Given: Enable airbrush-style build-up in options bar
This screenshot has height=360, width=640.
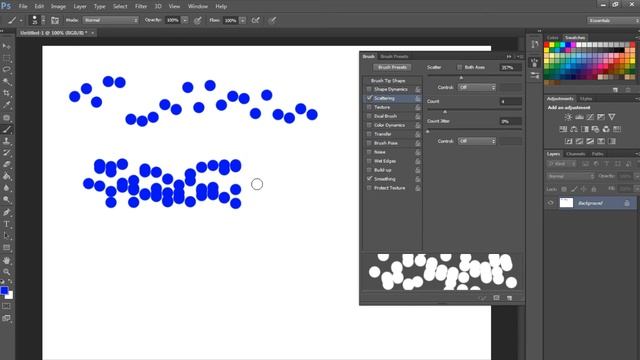Looking at the screenshot, I should (x=256, y=20).
